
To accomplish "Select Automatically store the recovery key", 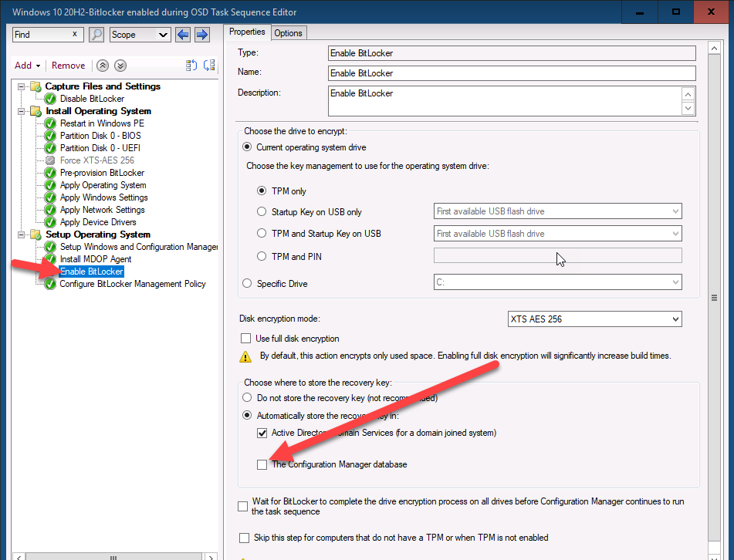I will coord(247,416).
